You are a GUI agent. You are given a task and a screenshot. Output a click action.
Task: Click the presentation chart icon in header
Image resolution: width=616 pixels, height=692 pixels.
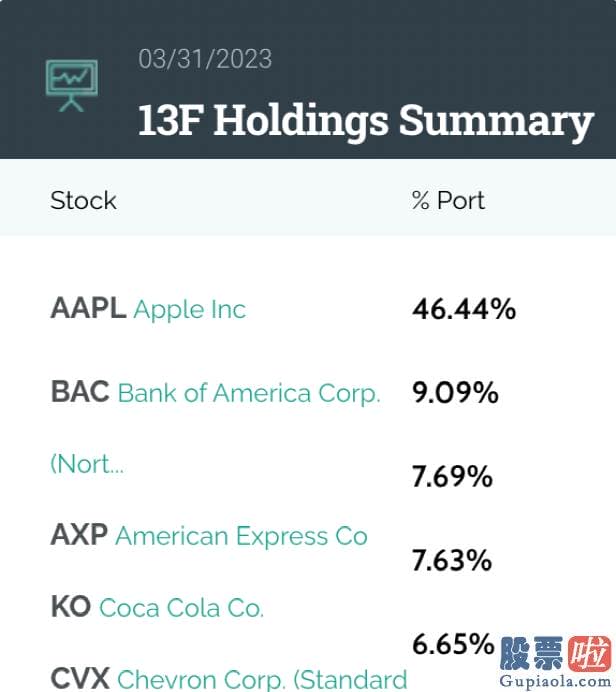[x=72, y=86]
